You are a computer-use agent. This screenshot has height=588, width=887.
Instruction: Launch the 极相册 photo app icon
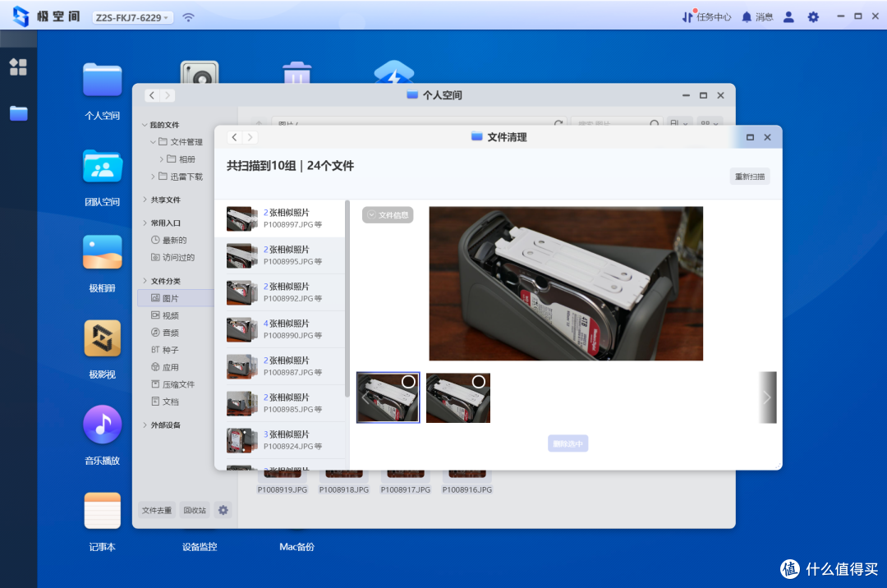[x=103, y=252]
